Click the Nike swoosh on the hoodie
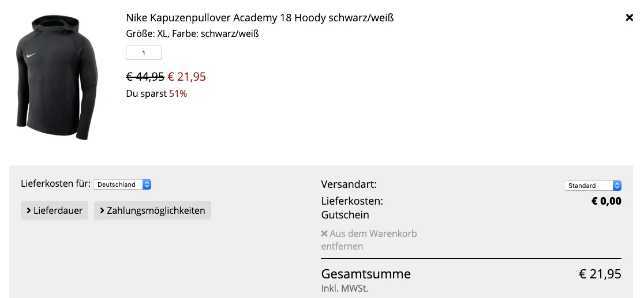Viewport: 644px width, 298px height. point(31,55)
